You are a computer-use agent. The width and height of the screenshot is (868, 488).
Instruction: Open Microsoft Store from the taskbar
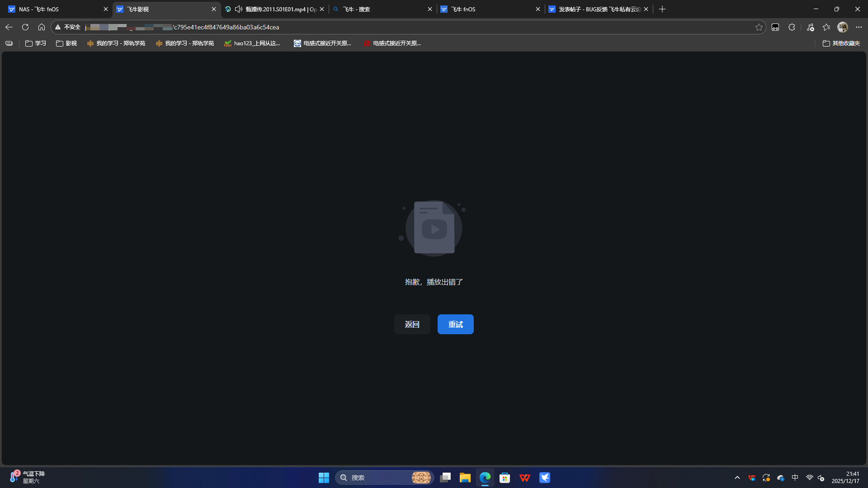(505, 478)
